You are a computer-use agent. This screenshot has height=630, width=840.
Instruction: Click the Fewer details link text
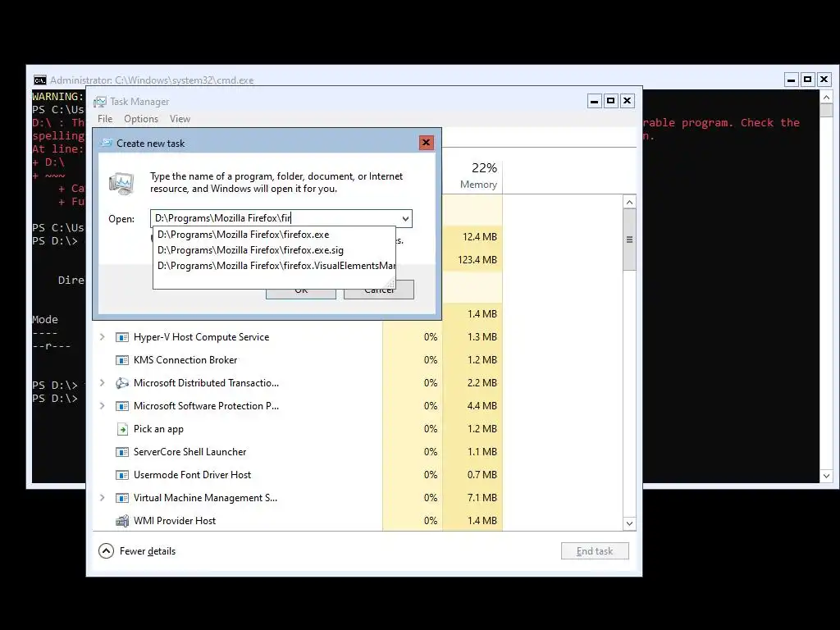[x=148, y=551]
